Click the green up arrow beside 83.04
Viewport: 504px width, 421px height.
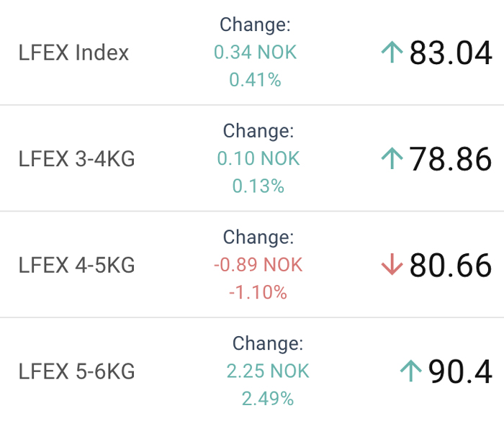tap(392, 53)
